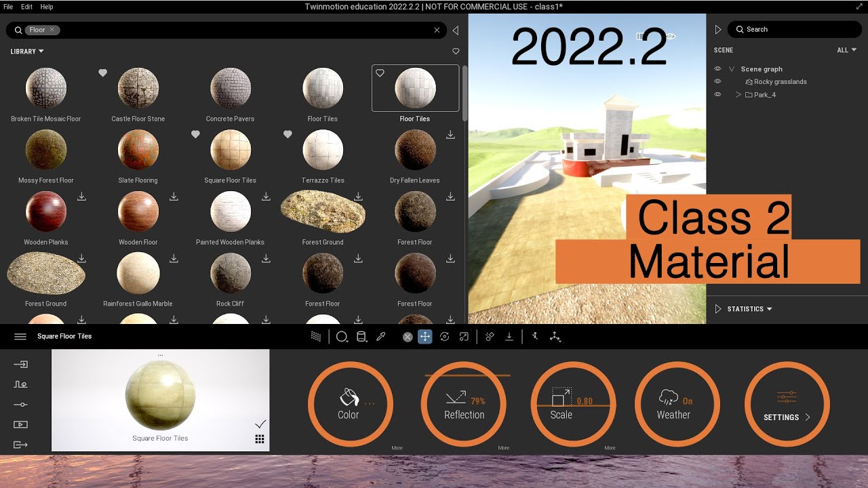Click More under Scale

pos(610,448)
